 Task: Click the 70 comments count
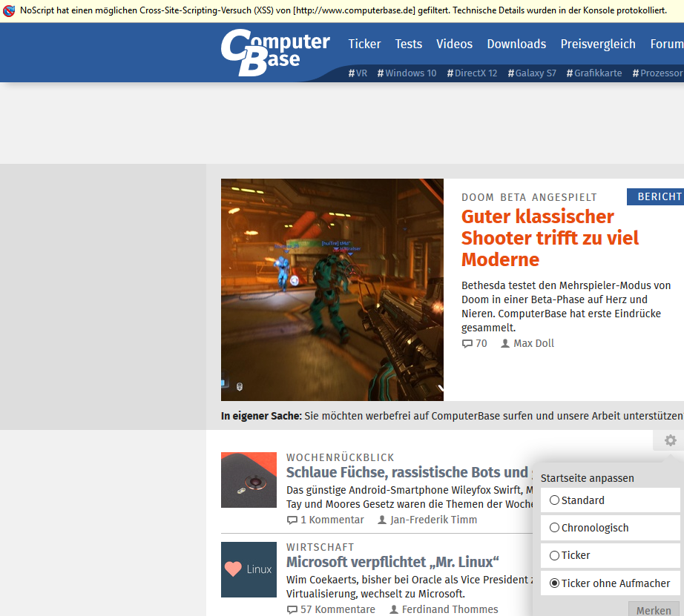pos(481,343)
